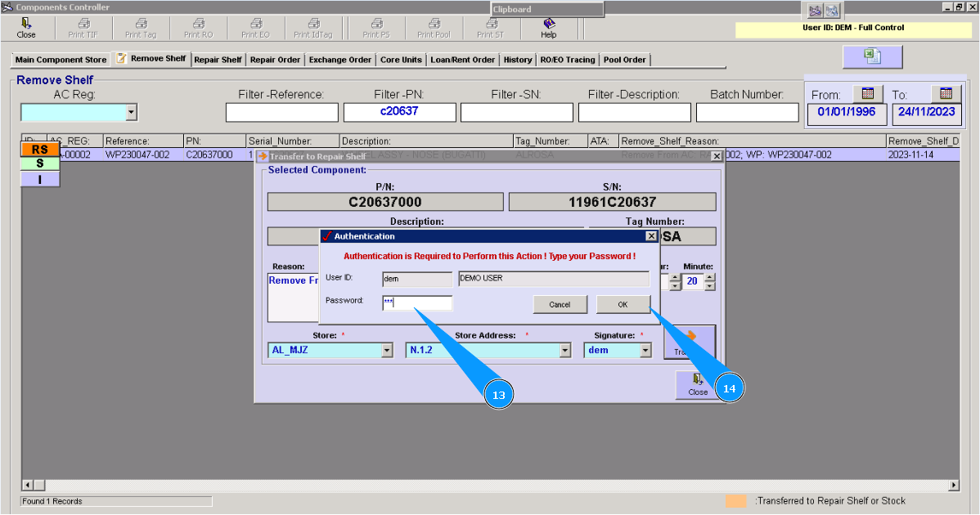Switch to Loan/Rent Order tab

[462, 60]
